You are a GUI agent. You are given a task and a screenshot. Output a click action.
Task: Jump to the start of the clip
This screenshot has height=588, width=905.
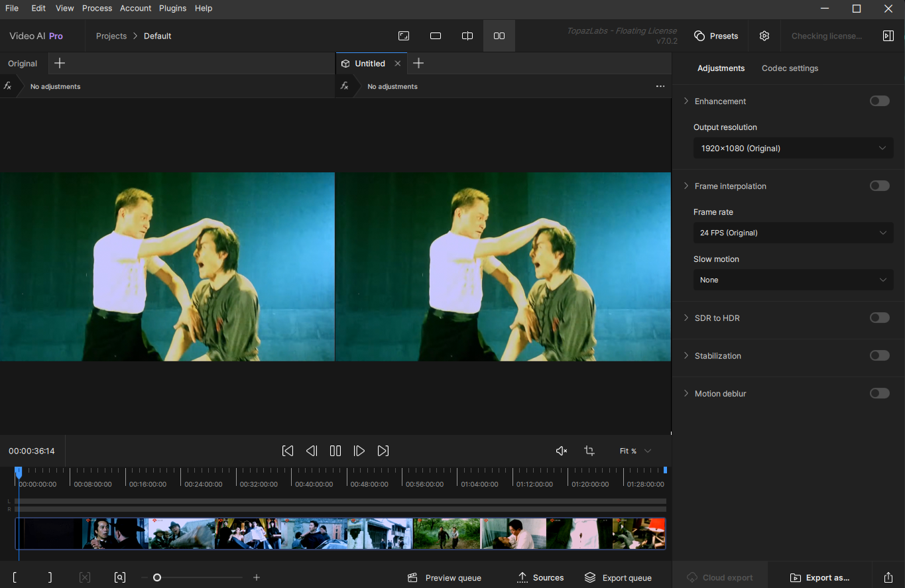(288, 451)
